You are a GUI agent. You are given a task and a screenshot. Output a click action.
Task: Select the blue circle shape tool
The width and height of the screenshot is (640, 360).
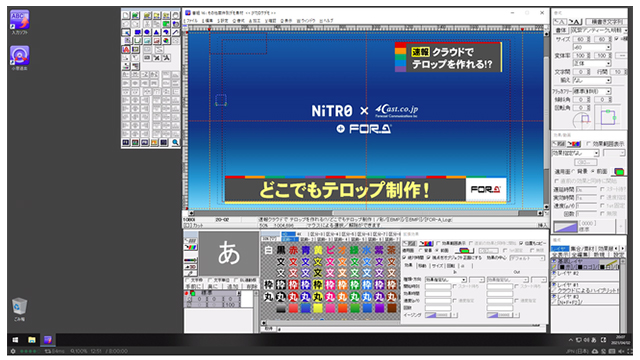pos(147,32)
